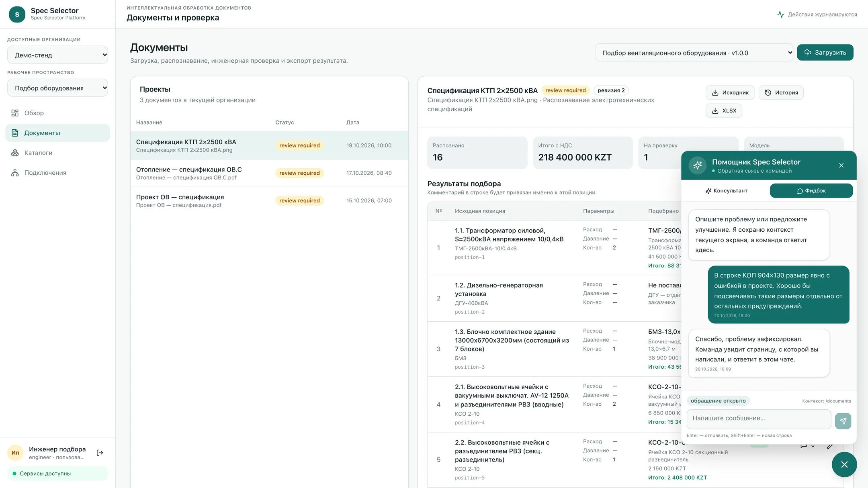868x488 pixels.
Task: Click the activity pulse icon by Действия журналируются
Action: point(780,14)
